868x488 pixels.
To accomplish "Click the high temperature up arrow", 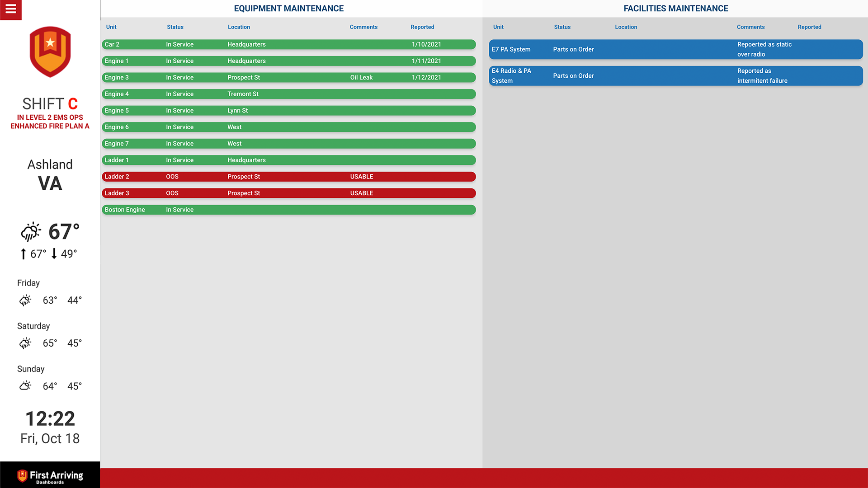I will click(x=23, y=254).
